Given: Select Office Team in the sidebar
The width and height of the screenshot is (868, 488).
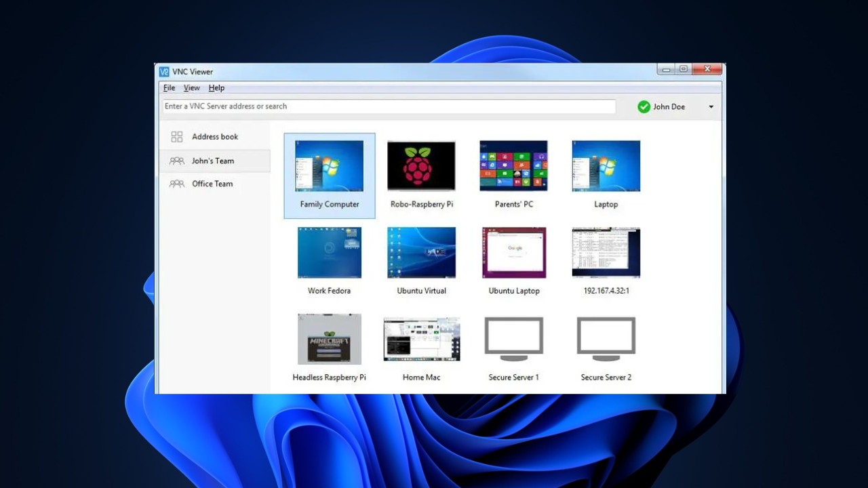Looking at the screenshot, I should [214, 184].
